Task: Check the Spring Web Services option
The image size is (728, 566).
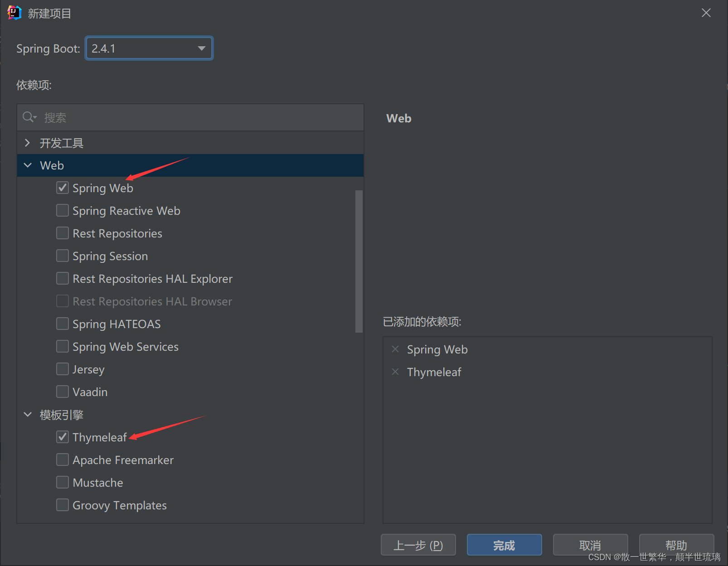Action: pos(63,346)
